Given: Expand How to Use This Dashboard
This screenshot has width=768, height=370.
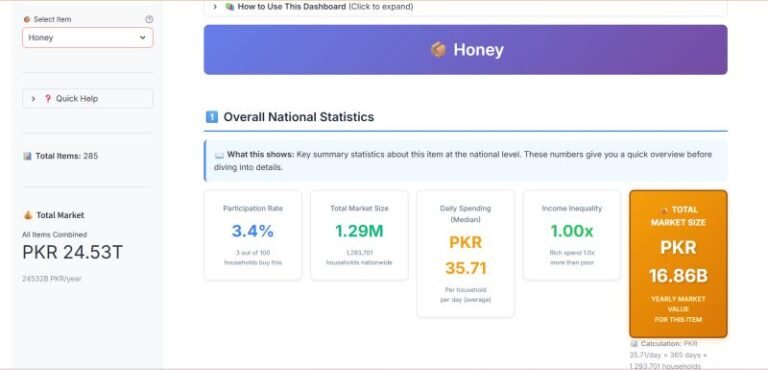Looking at the screenshot, I should coord(465,7).
